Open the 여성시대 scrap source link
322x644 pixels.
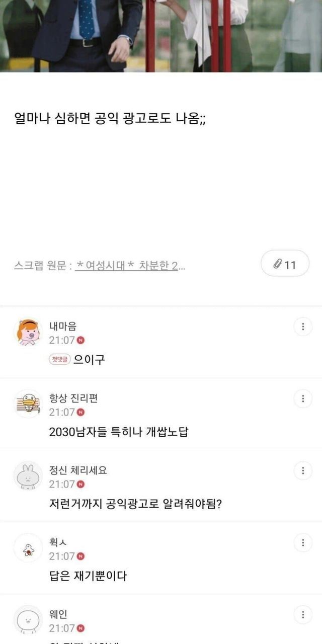click(x=130, y=266)
